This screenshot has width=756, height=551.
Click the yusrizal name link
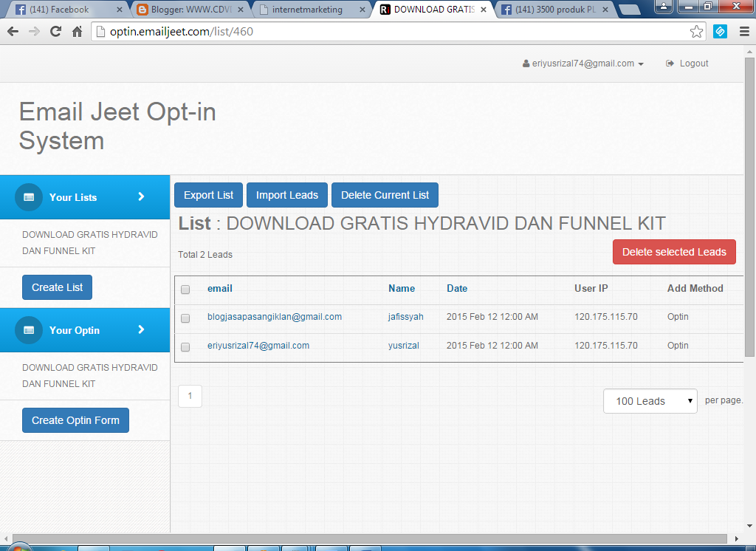click(404, 346)
